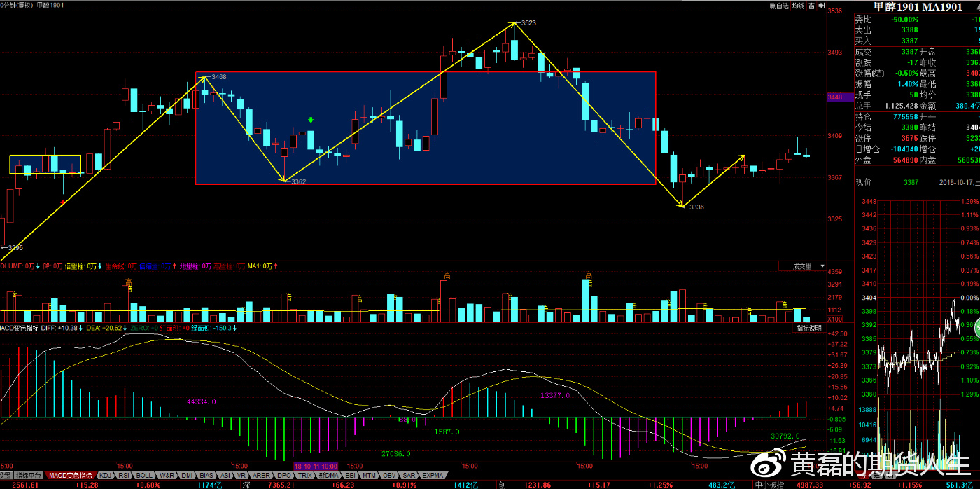The image size is (980, 489).
Task: Click the 振幅 value 1.40%
Action: coord(907,84)
